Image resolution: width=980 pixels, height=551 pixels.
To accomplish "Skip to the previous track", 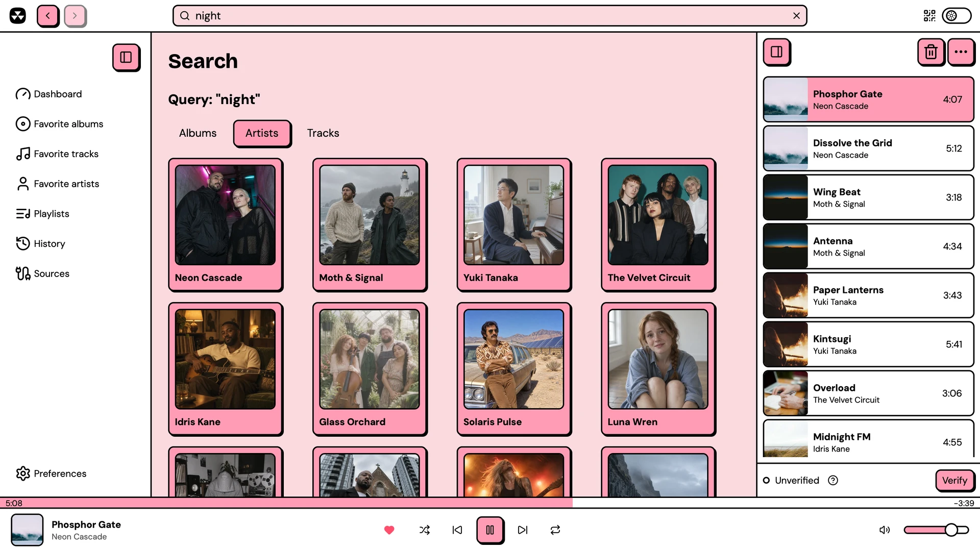I will (457, 530).
